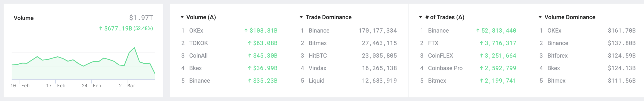Select CoinFLEX in # of Trades list

click(x=440, y=56)
